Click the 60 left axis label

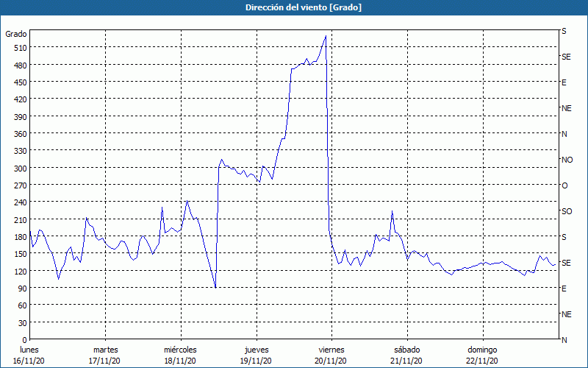(23, 305)
